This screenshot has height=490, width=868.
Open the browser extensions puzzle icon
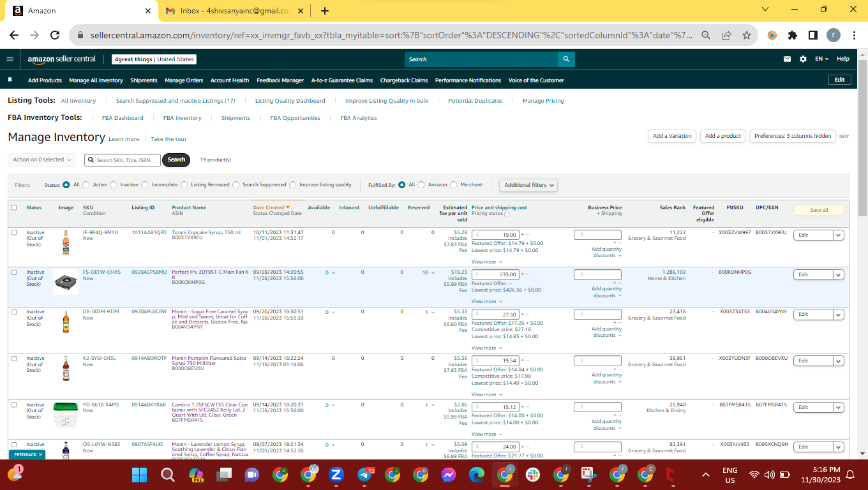point(793,36)
